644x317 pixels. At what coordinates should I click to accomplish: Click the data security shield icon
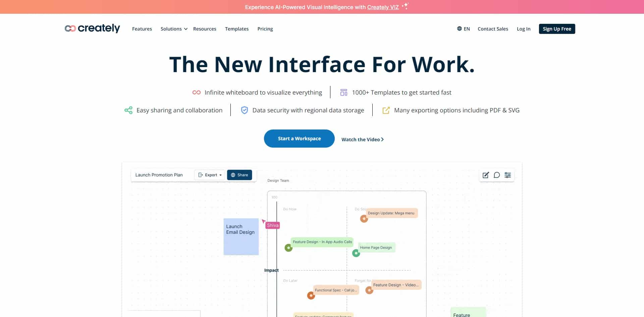[245, 110]
